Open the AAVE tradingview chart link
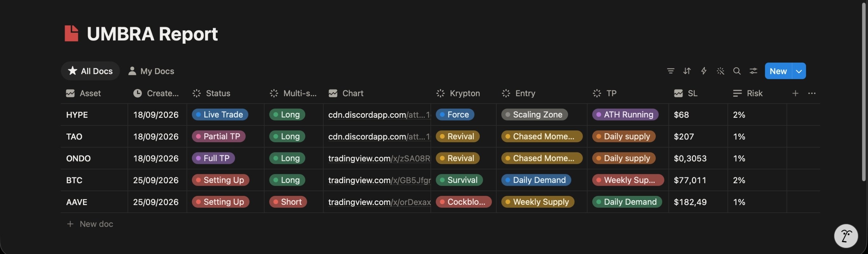 pyautogui.click(x=379, y=202)
